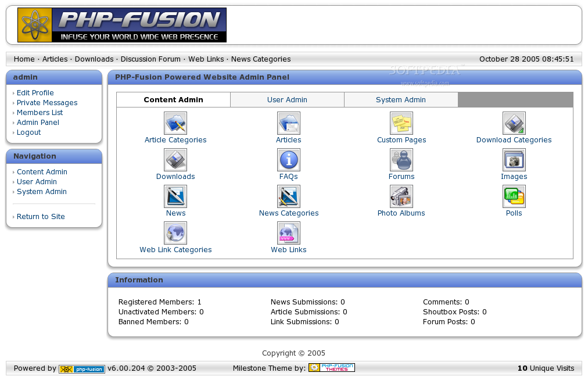
Task: Click the Polls text link
Action: click(x=514, y=213)
